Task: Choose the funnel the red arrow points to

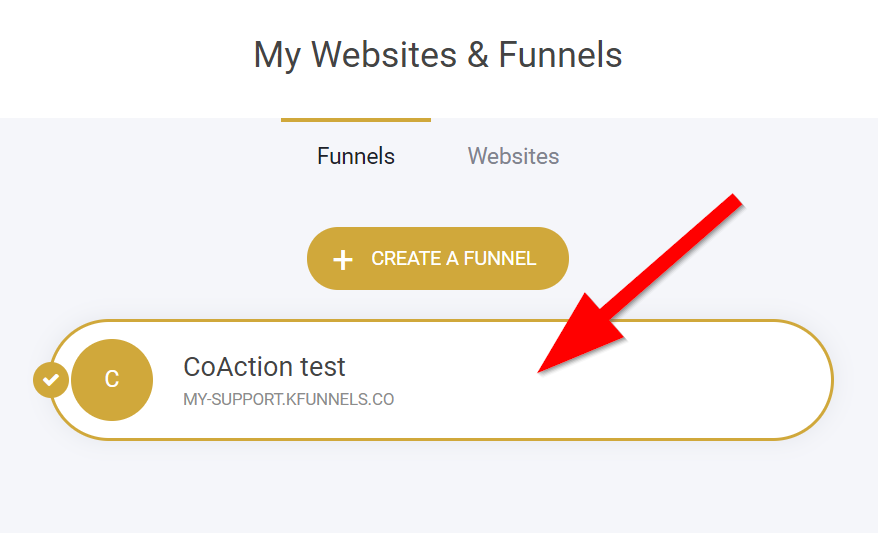Action: (441, 380)
